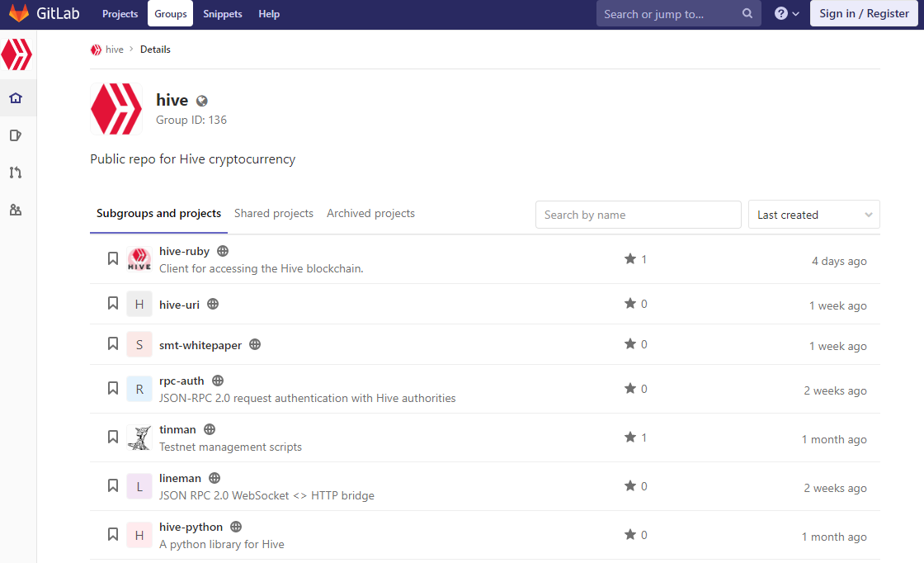Open Snippets in top navigation
The height and width of the screenshot is (563, 924).
223,13
